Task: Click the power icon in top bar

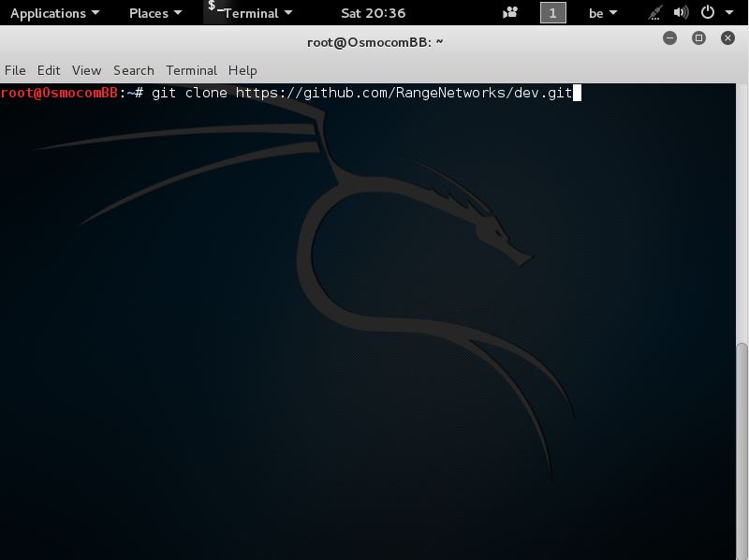Action: (708, 12)
